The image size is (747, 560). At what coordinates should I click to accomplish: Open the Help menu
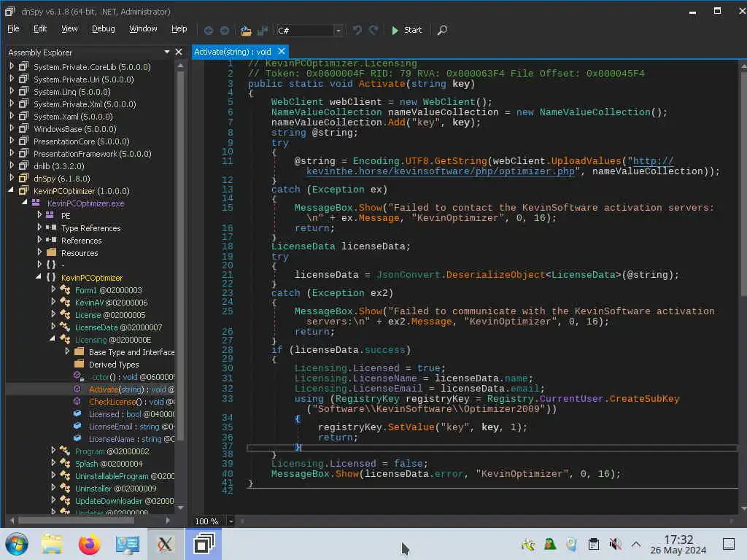tap(179, 28)
